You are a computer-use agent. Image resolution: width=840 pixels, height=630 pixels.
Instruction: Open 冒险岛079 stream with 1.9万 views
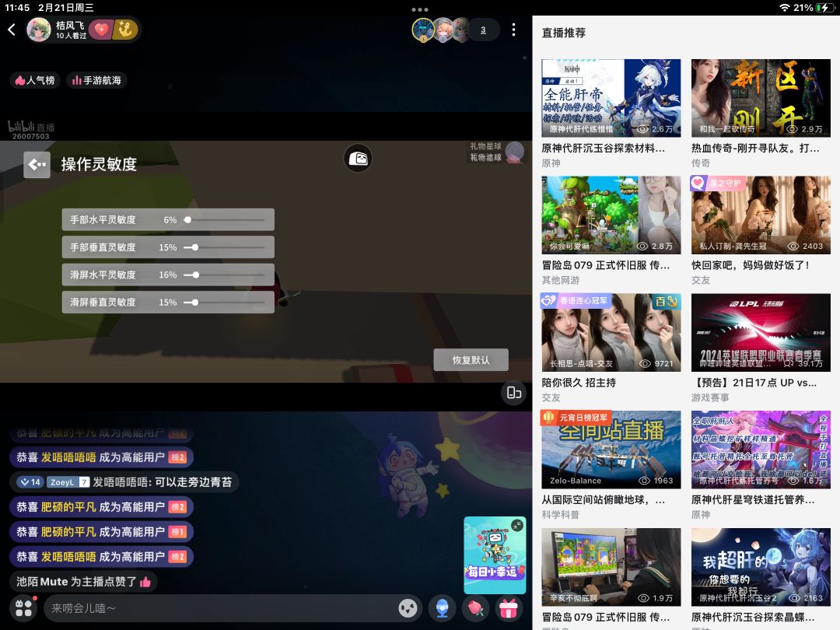pos(611,567)
